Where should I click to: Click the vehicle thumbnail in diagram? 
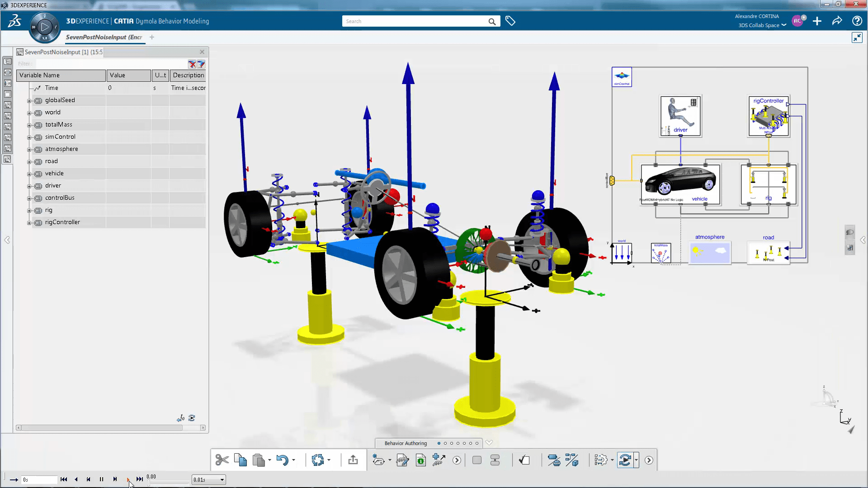[x=681, y=182]
